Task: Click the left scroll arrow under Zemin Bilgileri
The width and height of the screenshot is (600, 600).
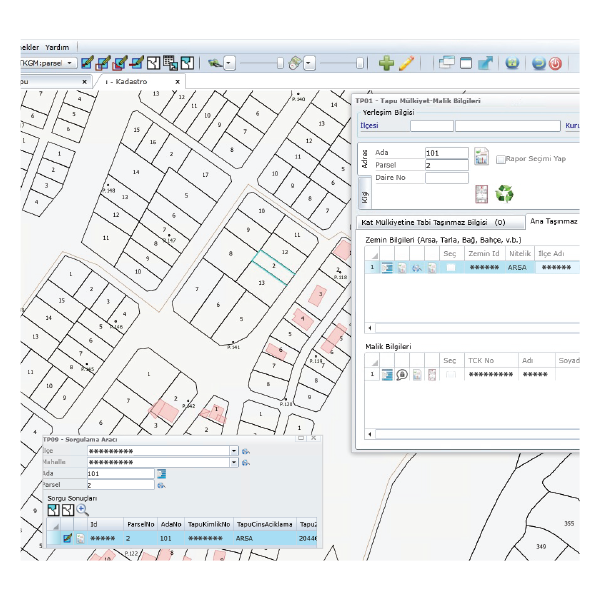Action: click(x=370, y=328)
